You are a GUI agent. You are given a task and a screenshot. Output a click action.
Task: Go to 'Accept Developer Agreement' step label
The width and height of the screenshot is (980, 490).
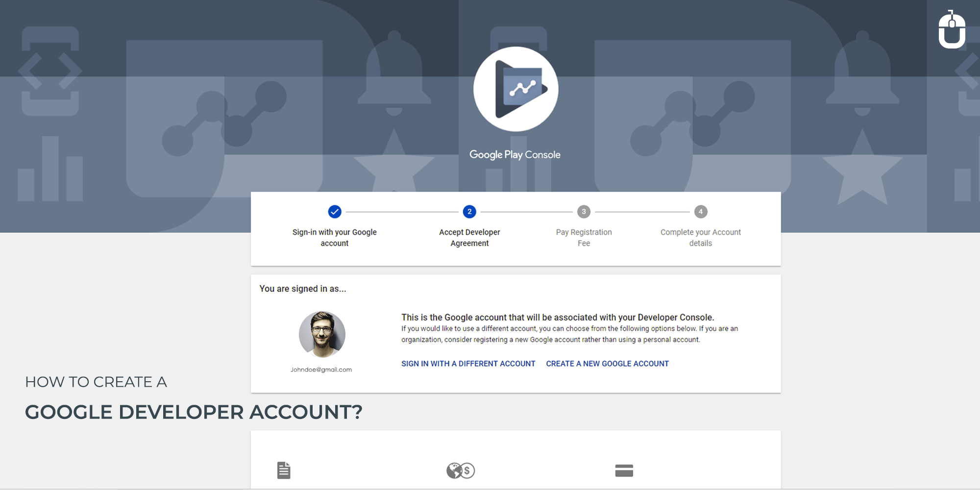click(x=469, y=238)
